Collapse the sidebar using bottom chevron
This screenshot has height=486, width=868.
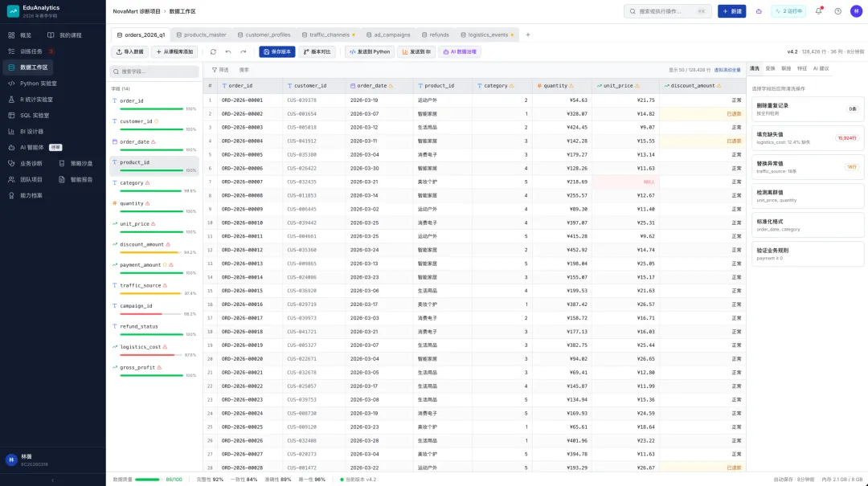point(52,480)
